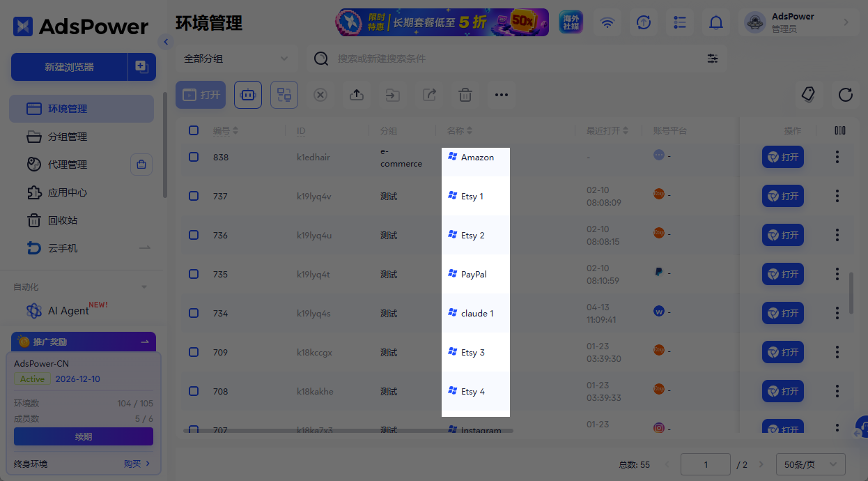
Task: Collapse the sidebar with the arrow handle
Action: point(166,42)
